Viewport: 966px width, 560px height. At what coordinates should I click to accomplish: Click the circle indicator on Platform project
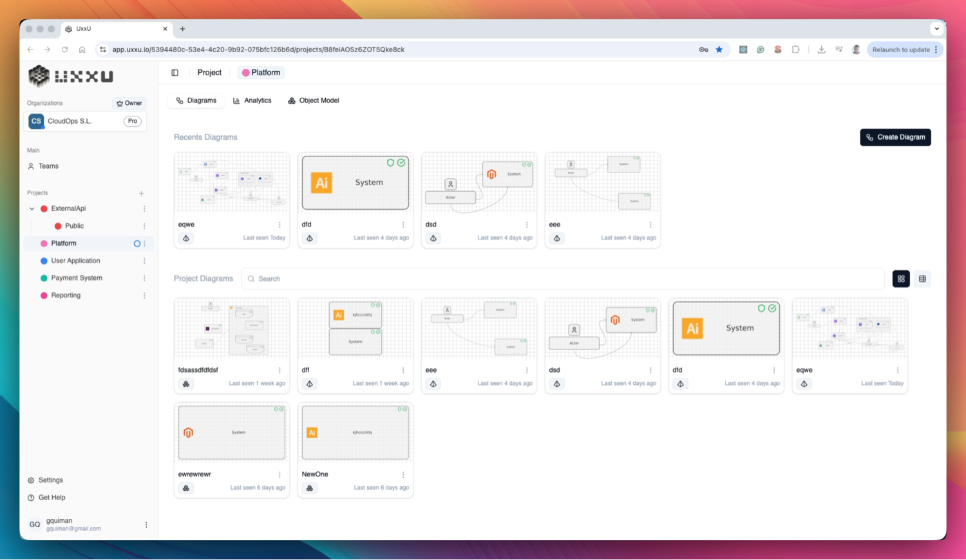(x=137, y=243)
